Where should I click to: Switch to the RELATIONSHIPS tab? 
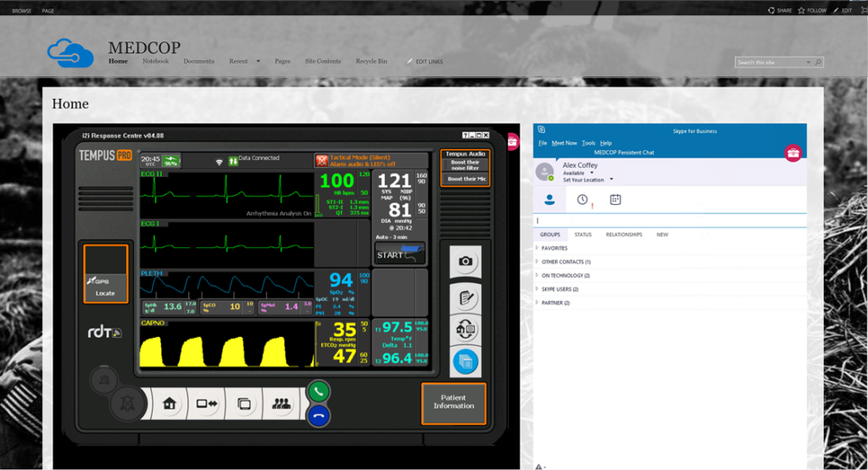[624, 235]
